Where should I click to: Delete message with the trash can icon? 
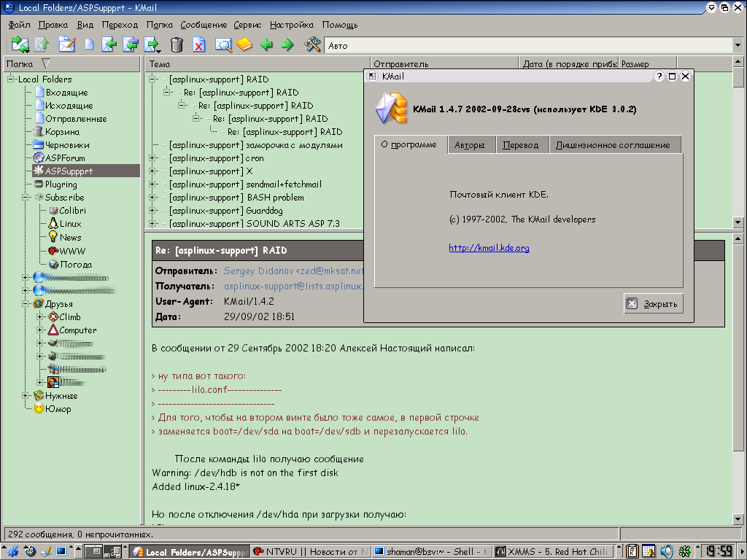[177, 44]
